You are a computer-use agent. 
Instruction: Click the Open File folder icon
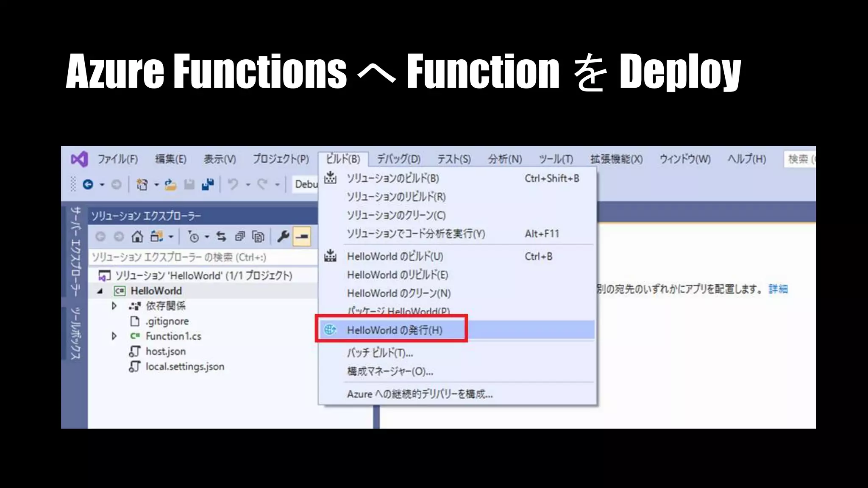point(170,184)
